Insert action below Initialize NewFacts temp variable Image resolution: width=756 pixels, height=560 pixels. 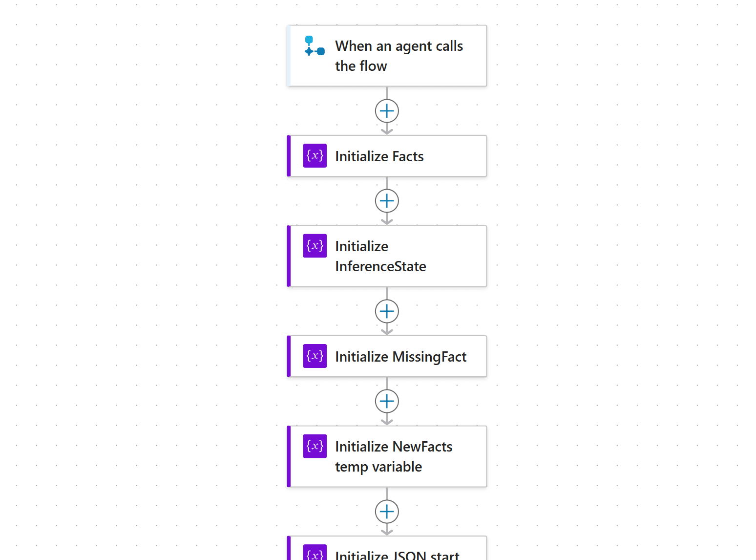tap(387, 512)
